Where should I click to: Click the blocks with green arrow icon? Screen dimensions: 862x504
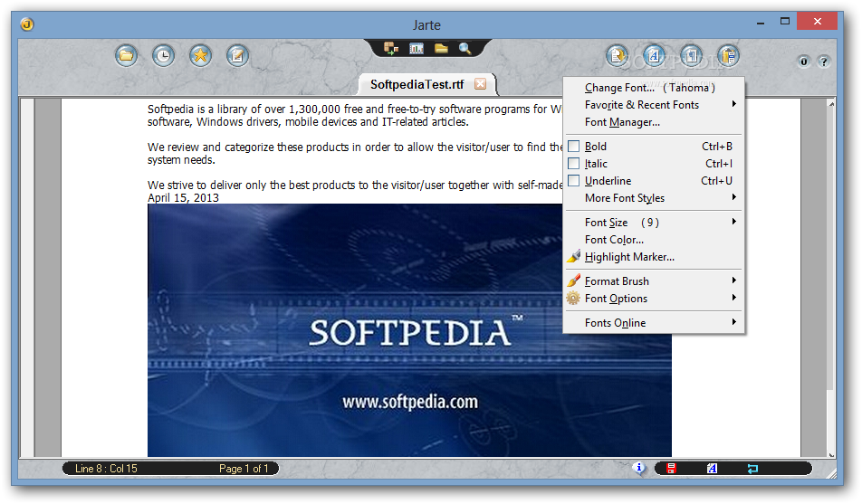coord(391,48)
